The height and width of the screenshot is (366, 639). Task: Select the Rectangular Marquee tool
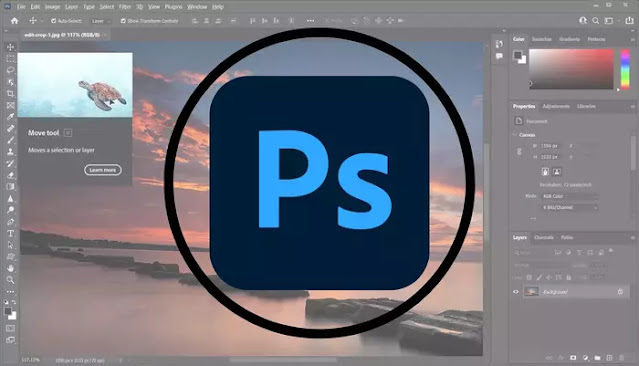(x=11, y=58)
